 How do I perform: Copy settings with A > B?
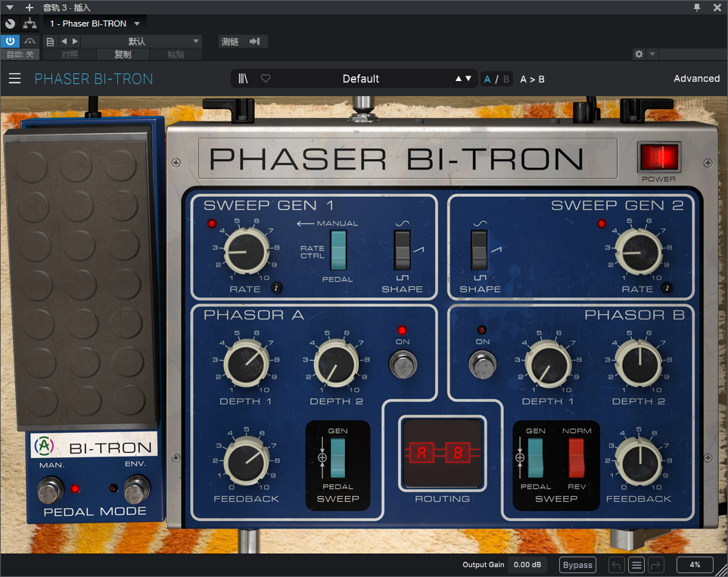(x=532, y=79)
